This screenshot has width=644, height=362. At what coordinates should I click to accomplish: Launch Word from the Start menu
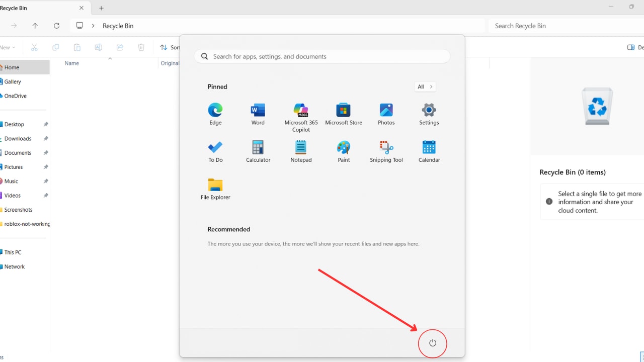click(x=258, y=114)
